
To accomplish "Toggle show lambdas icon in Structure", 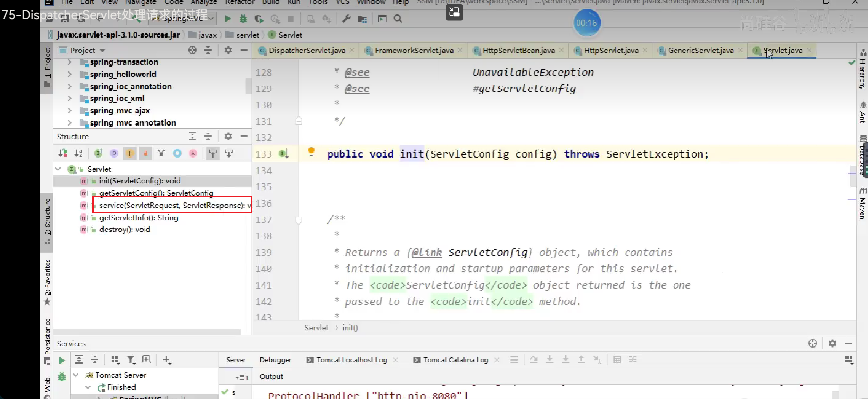I will click(193, 153).
